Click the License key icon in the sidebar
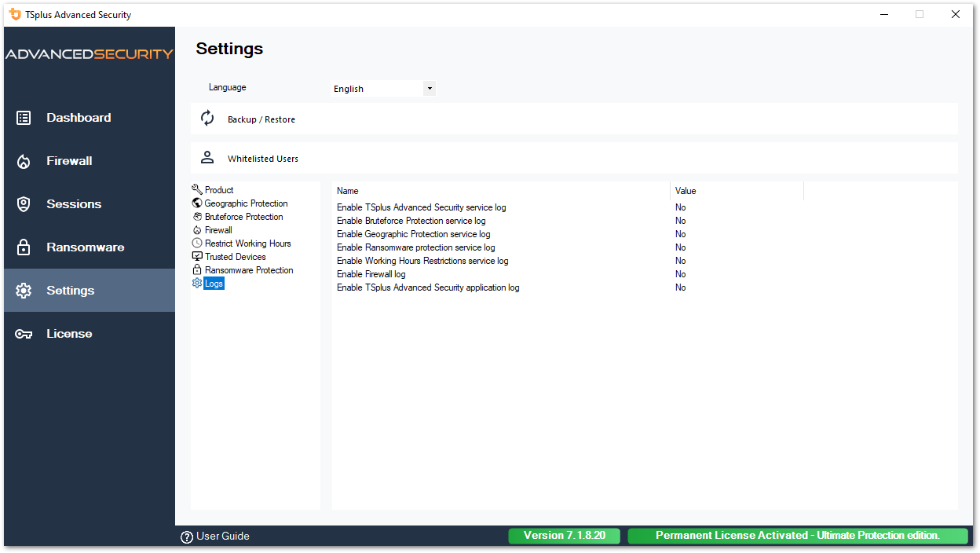This screenshot has height=553, width=980. [x=23, y=333]
